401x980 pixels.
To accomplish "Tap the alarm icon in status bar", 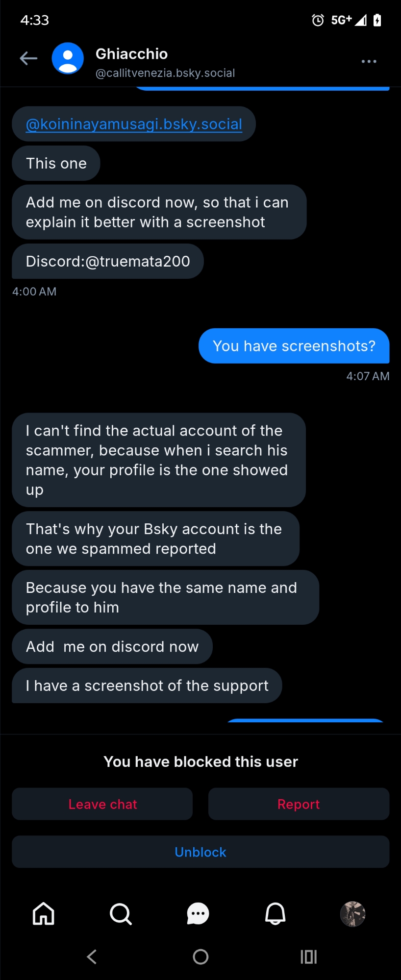I will click(x=318, y=20).
